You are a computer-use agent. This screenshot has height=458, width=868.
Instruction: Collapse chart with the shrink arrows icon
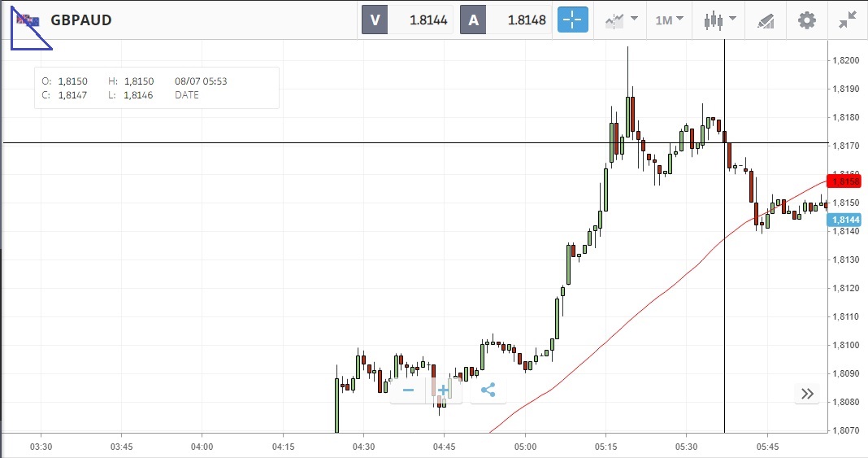click(x=848, y=20)
